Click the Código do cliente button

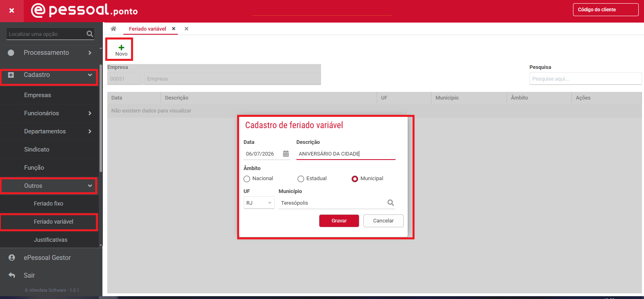[x=606, y=10]
